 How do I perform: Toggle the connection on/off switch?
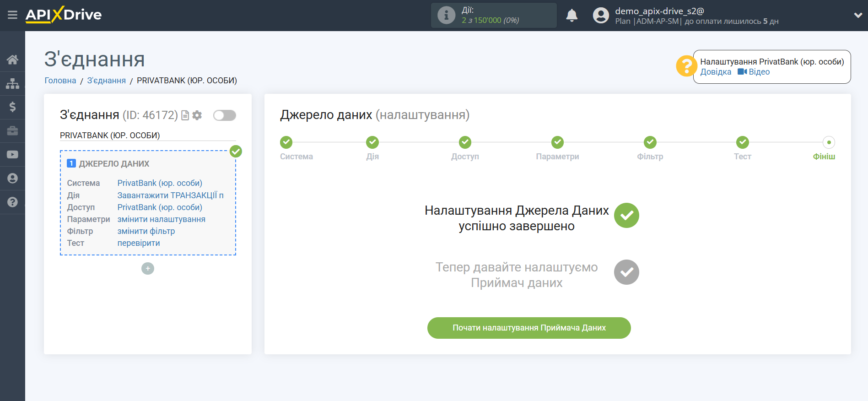pos(224,115)
